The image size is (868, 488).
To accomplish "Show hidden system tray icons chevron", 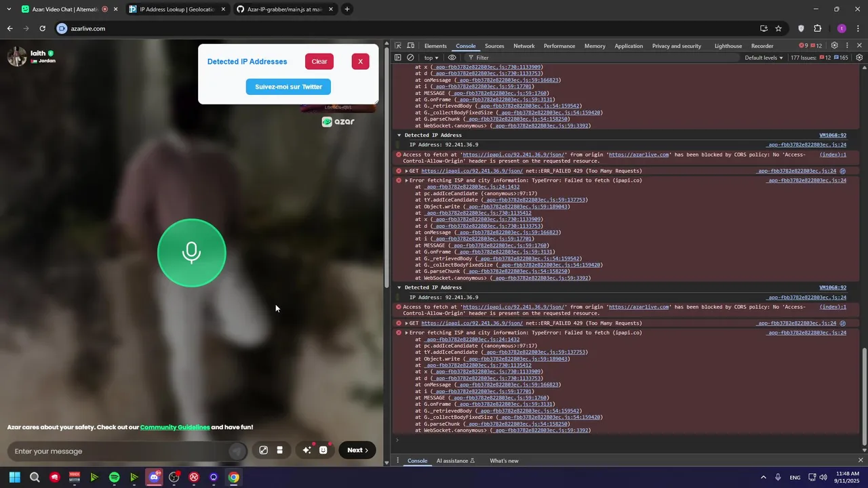I will tap(763, 477).
